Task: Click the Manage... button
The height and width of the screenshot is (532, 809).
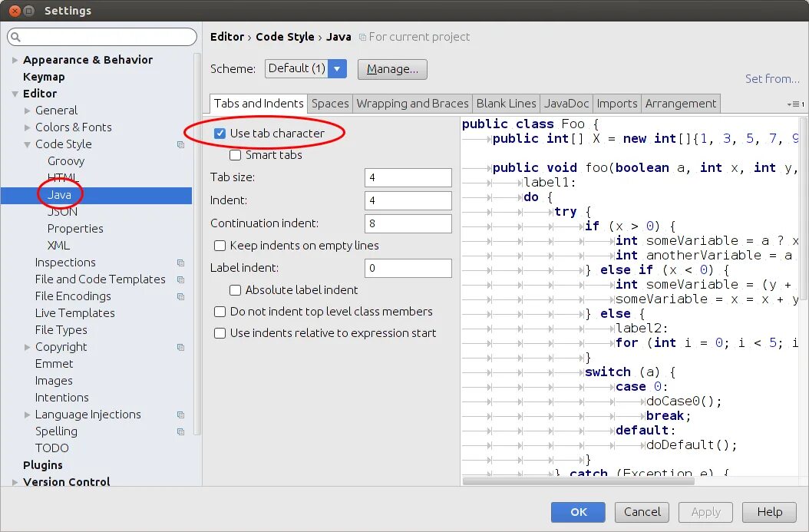Action: click(x=392, y=69)
